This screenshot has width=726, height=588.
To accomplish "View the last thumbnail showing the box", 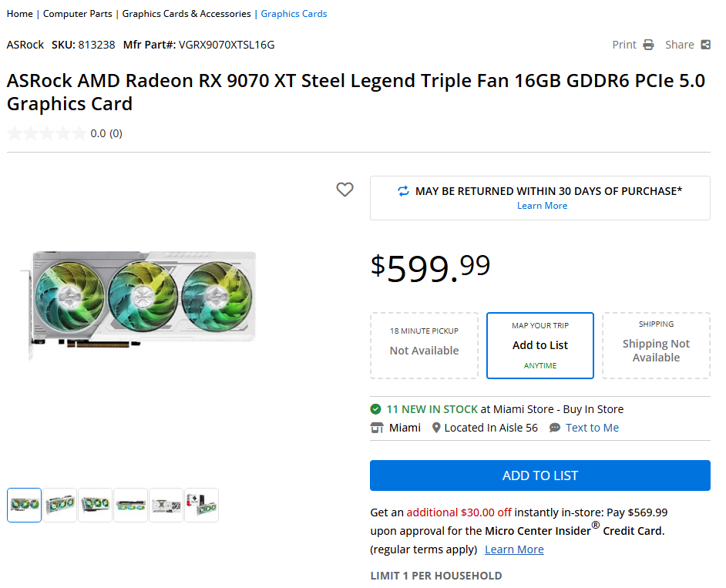I will [x=201, y=506].
